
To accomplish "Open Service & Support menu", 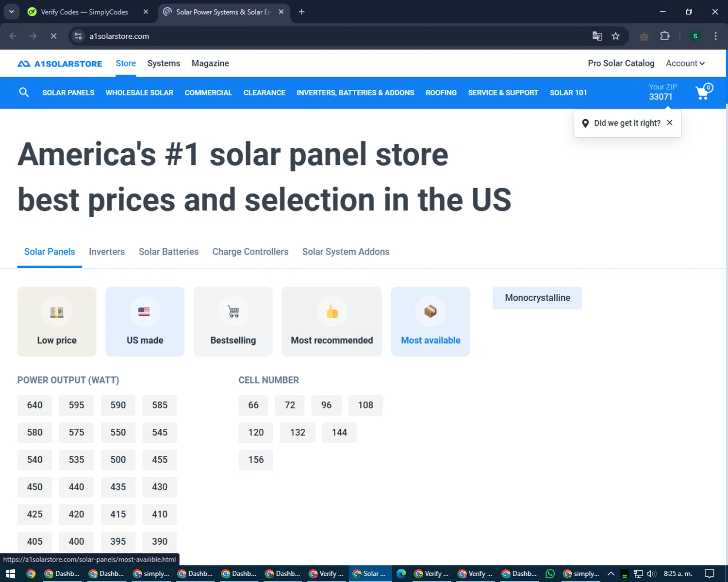I will pos(503,93).
